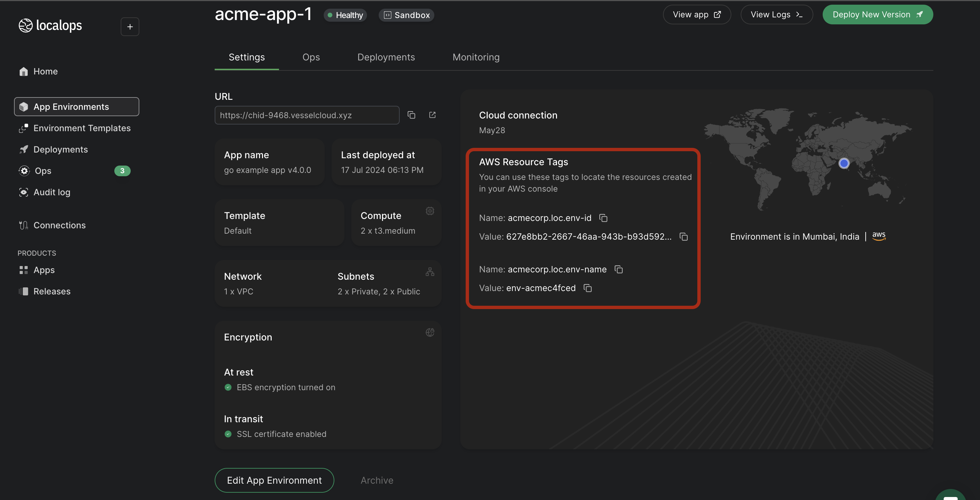Click the Compute card chip icon

[x=430, y=211]
